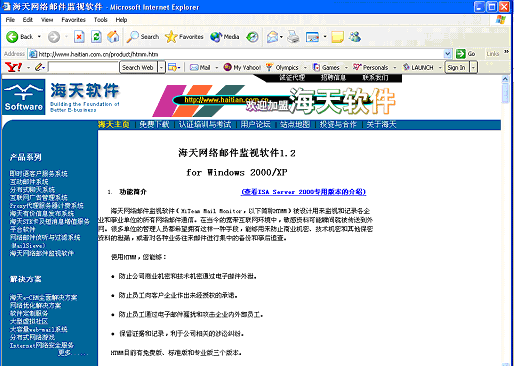Screen dimensions: 514x366
Task: Click the haitian.com.cn banner image
Action: coord(274,101)
